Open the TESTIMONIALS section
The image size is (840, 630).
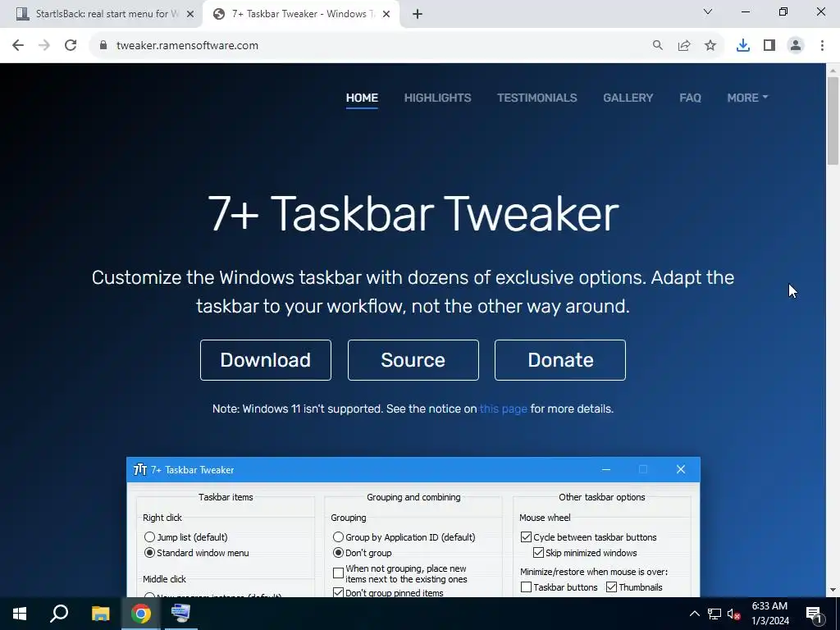point(537,98)
